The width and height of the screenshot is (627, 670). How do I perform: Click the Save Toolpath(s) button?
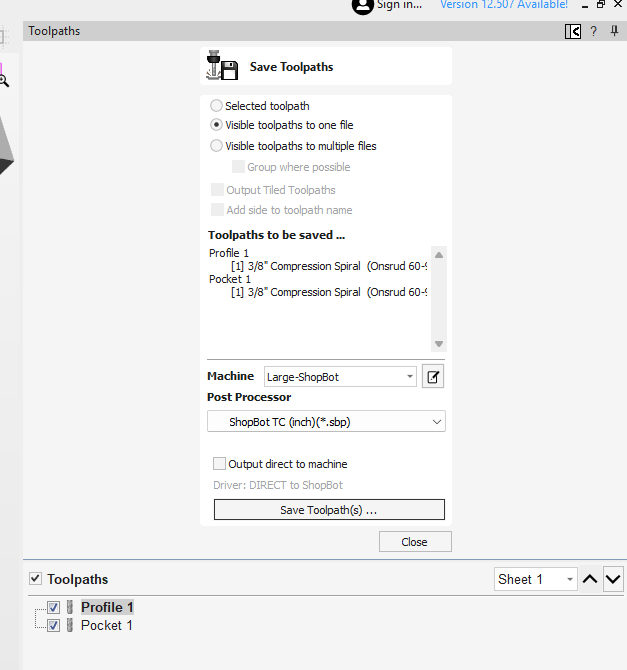pyautogui.click(x=329, y=510)
